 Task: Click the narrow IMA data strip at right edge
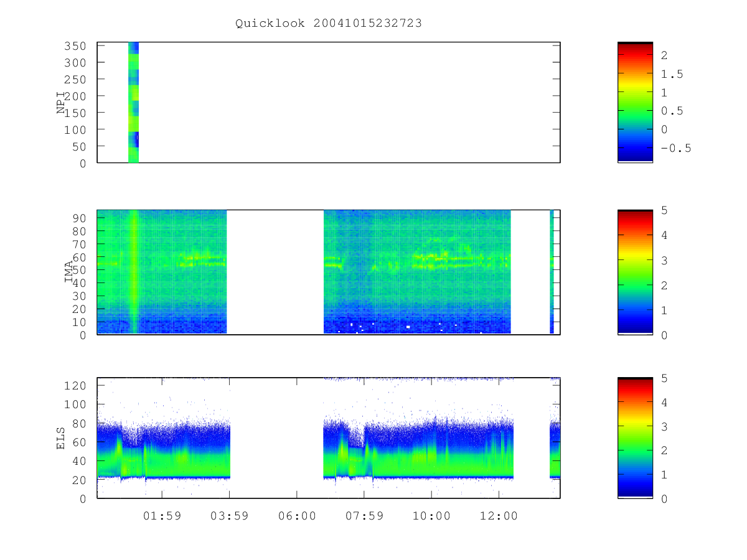pyautogui.click(x=552, y=272)
